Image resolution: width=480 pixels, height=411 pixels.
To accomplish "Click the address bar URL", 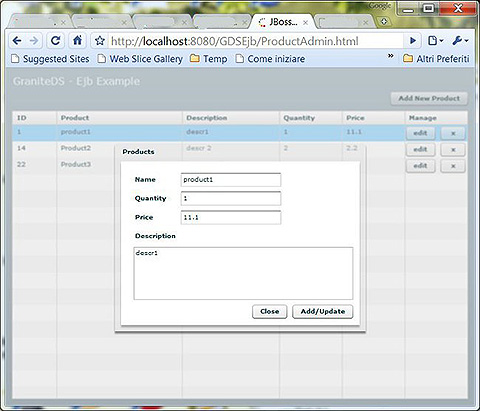I will point(235,41).
